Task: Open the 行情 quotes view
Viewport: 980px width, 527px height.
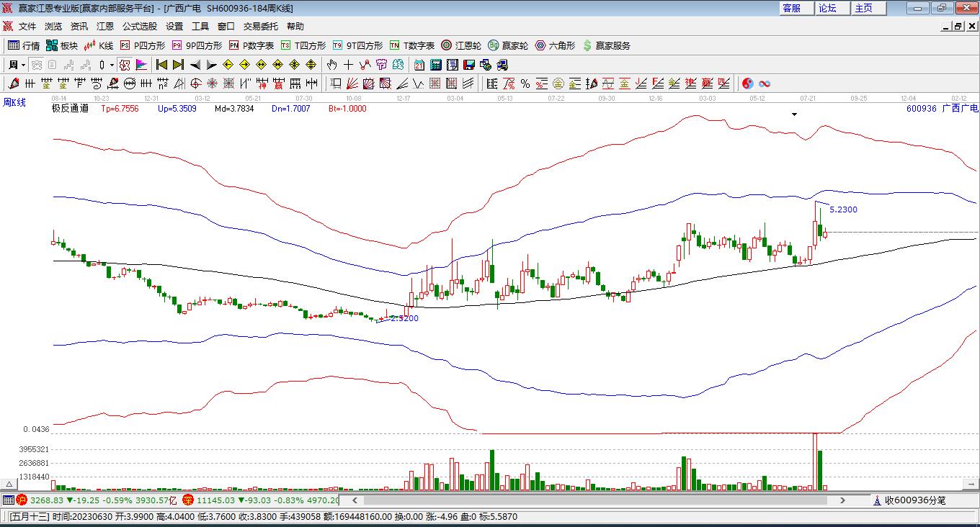Action: (24, 45)
